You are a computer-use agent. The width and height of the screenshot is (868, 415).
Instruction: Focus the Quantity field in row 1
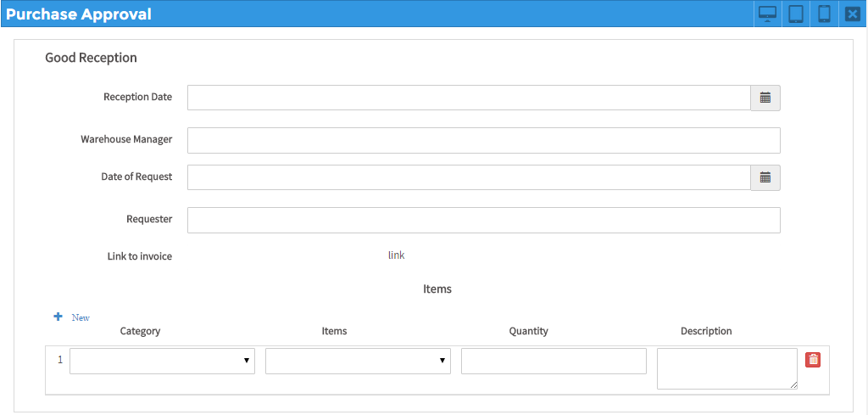pos(554,361)
